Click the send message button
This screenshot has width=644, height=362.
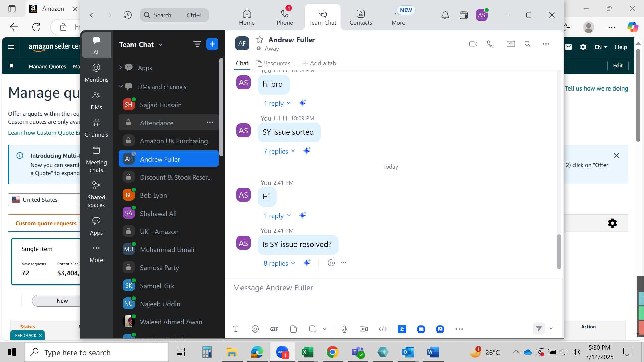[x=539, y=328]
